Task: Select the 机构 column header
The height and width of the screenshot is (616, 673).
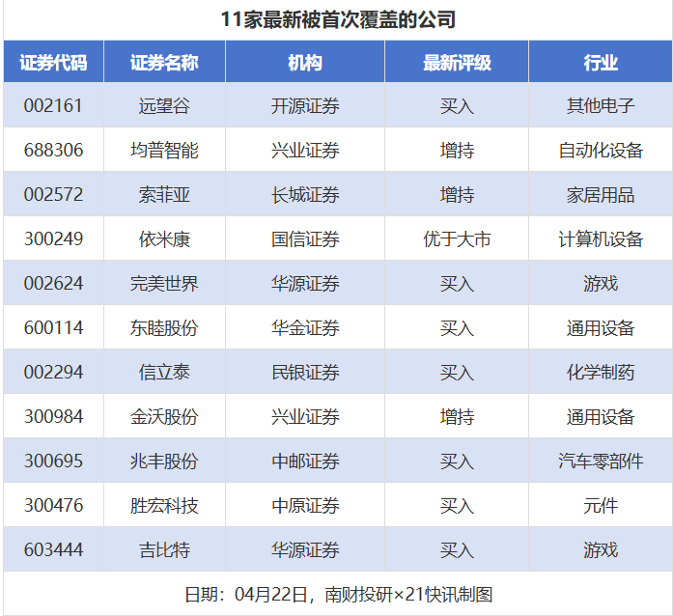Action: (305, 63)
